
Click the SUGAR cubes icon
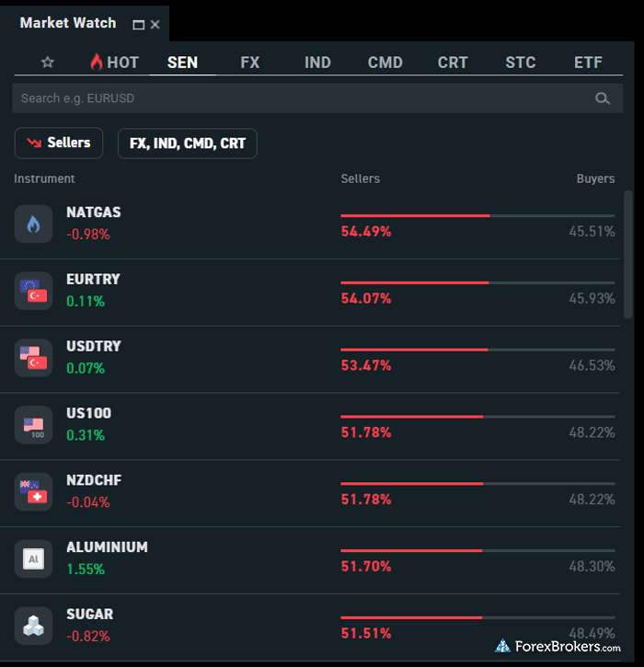(33, 626)
